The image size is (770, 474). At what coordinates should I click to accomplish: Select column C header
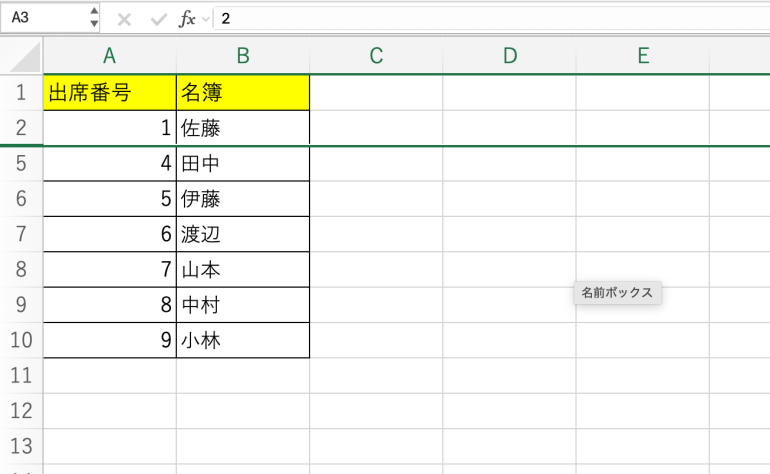tap(376, 56)
